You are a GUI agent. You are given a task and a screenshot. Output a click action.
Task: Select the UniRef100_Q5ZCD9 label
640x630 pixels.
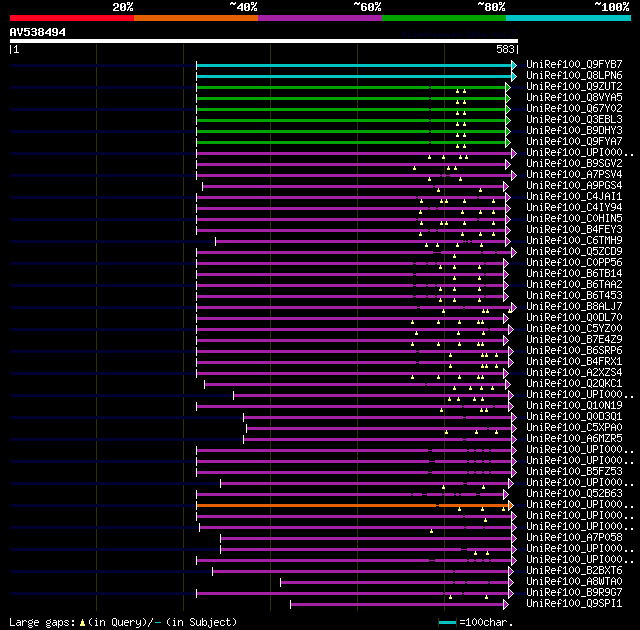574,252
